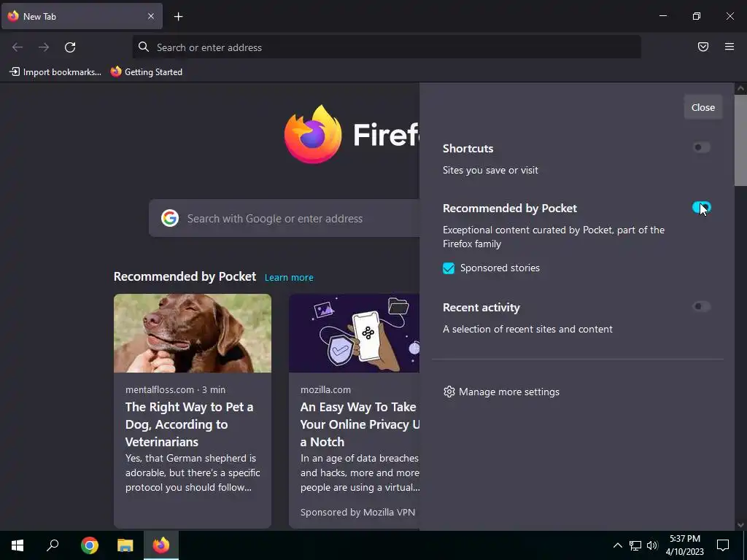747x560 pixels.
Task: Open Windows notification center
Action: [723, 545]
